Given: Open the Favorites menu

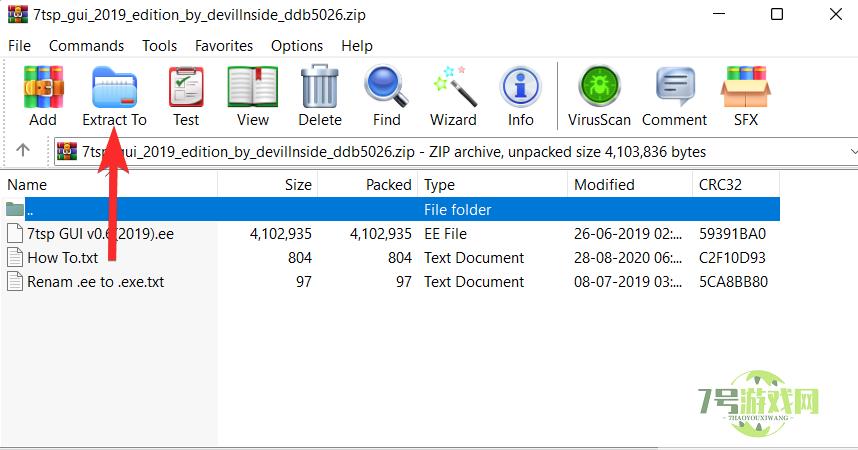Looking at the screenshot, I should pos(224,45).
